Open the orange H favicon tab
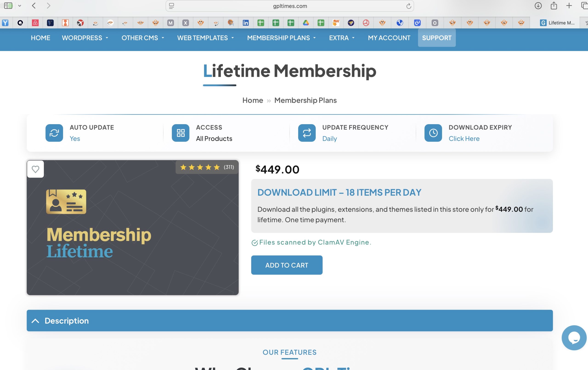 coord(65,23)
